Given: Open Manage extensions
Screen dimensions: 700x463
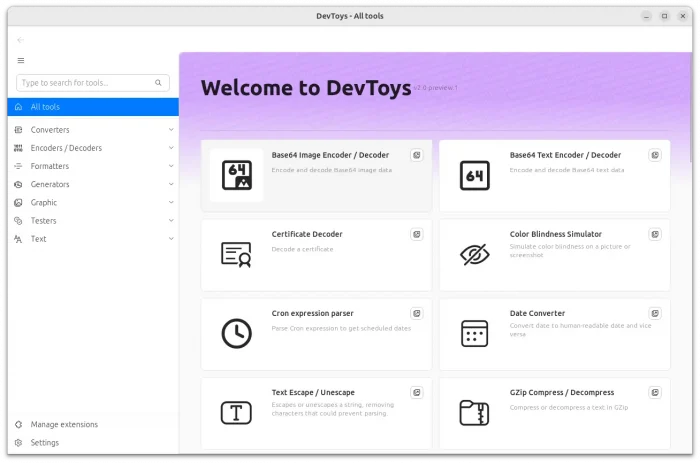Looking at the screenshot, I should coord(64,424).
